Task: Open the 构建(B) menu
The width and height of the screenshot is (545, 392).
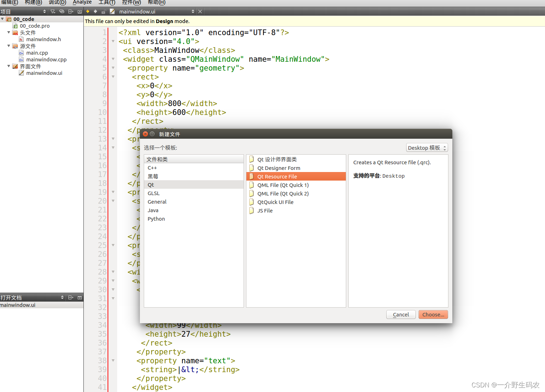Action: click(33, 2)
